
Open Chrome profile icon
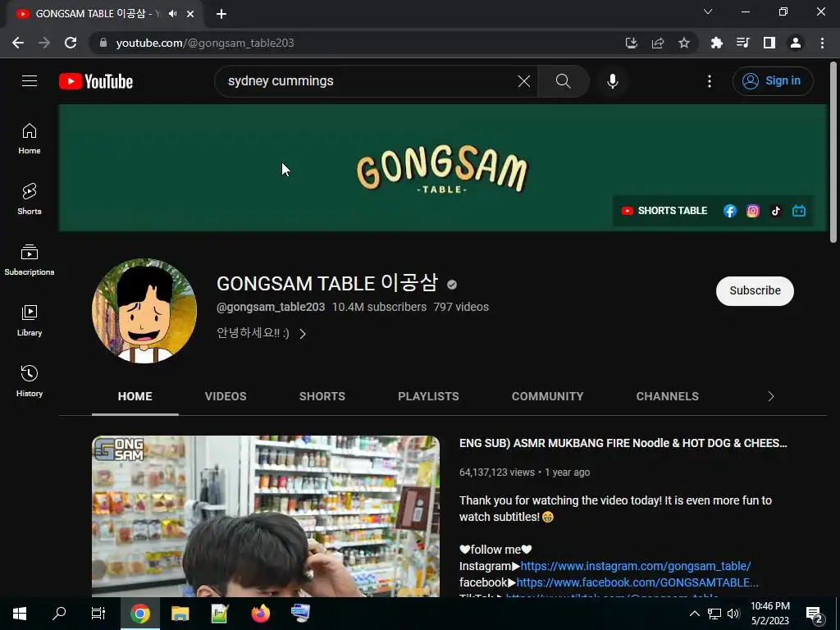point(796,43)
